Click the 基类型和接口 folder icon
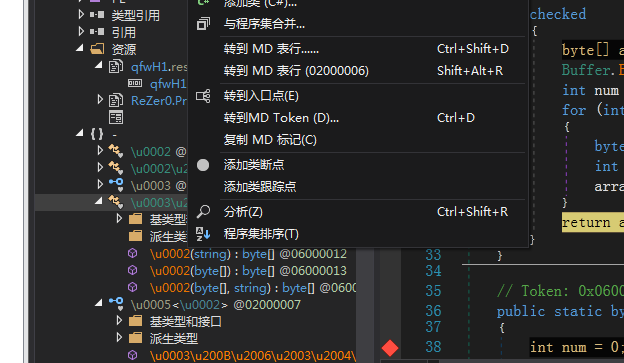Image resolution: width=624 pixels, height=363 pixels. pyautogui.click(x=135, y=320)
